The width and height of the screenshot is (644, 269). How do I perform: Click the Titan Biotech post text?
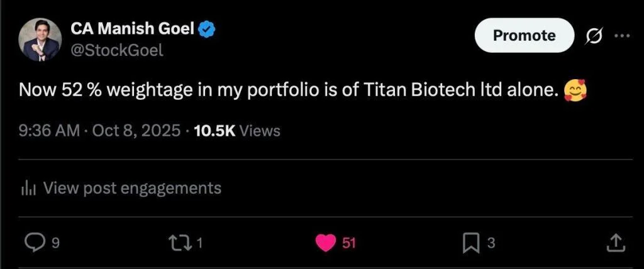coord(289,92)
